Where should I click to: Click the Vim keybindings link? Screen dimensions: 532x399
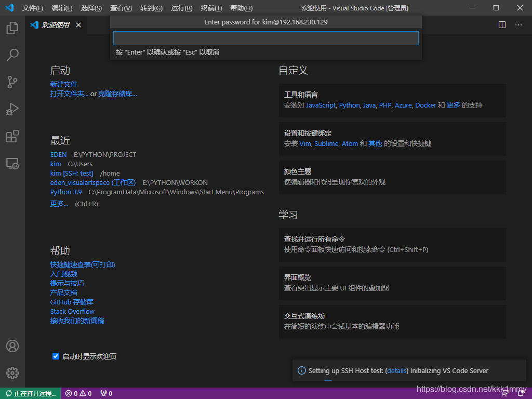[305, 144]
